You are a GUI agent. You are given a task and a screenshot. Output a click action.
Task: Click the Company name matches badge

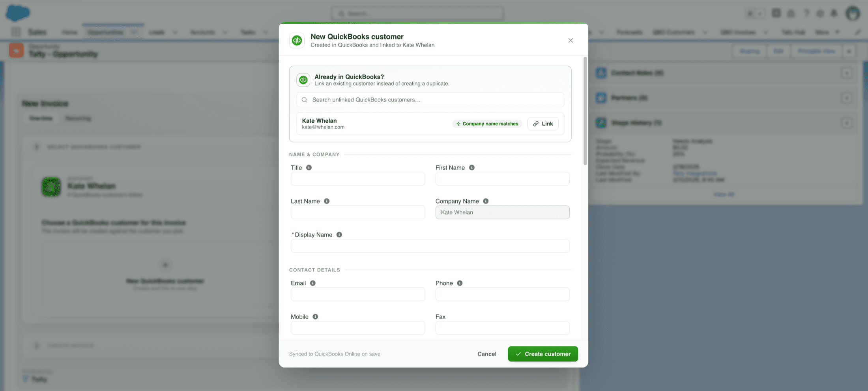point(487,124)
